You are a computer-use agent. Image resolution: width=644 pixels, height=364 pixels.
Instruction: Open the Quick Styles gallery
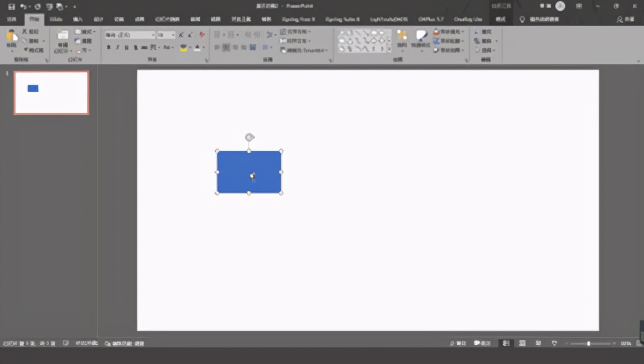[x=421, y=40]
